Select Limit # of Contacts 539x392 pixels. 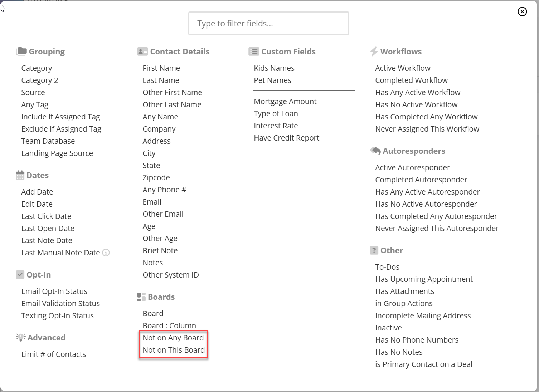click(53, 354)
